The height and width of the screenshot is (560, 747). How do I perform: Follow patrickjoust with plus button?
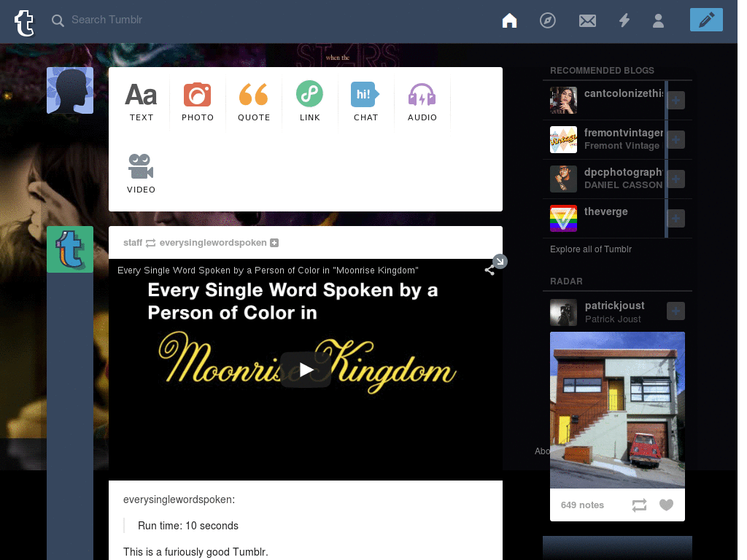click(x=676, y=311)
